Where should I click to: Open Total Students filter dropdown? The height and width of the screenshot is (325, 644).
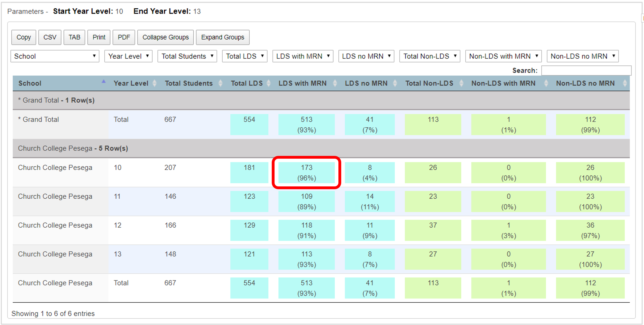(x=187, y=56)
